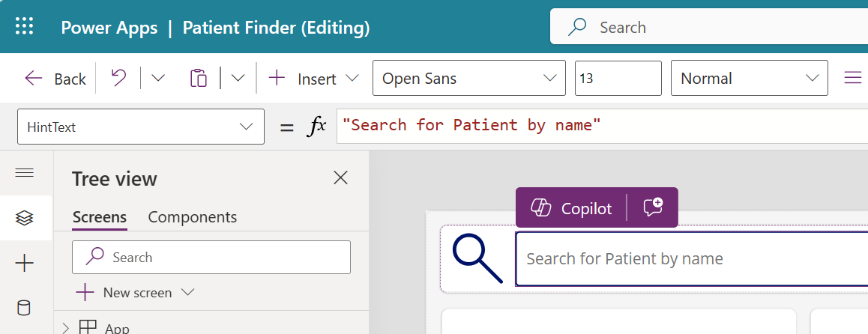Screen dimensions: 868x334
Task: Open the Normal font weight dropdown
Action: (749, 78)
